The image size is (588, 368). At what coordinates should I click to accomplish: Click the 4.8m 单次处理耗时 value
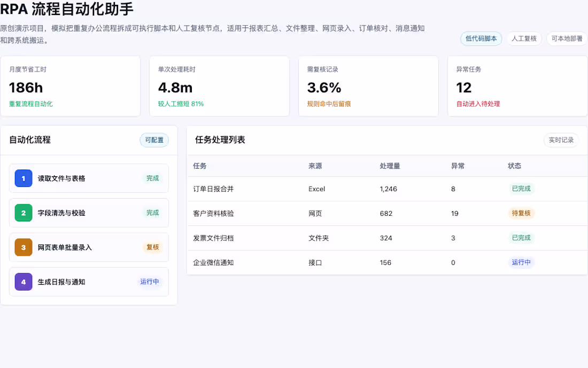pos(175,88)
